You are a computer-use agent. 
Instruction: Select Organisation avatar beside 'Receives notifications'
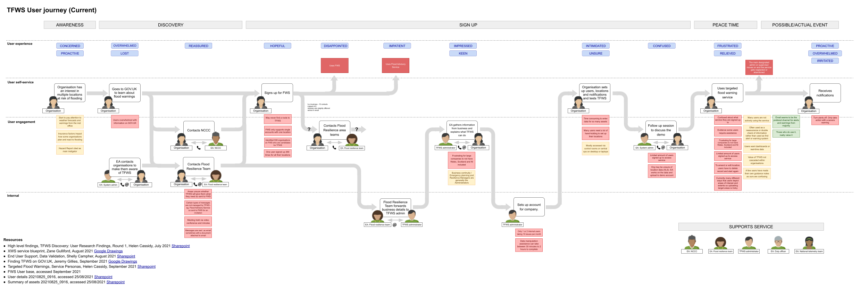809,102
